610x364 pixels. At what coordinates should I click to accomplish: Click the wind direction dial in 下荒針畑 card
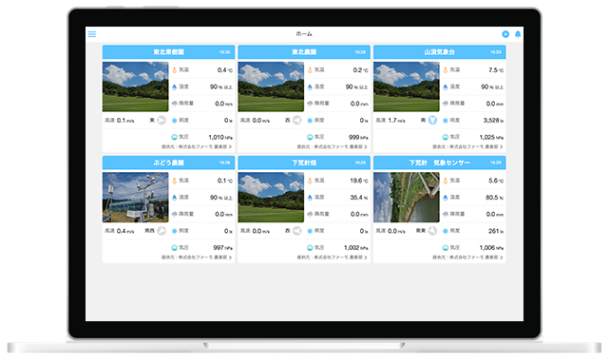coord(296,231)
